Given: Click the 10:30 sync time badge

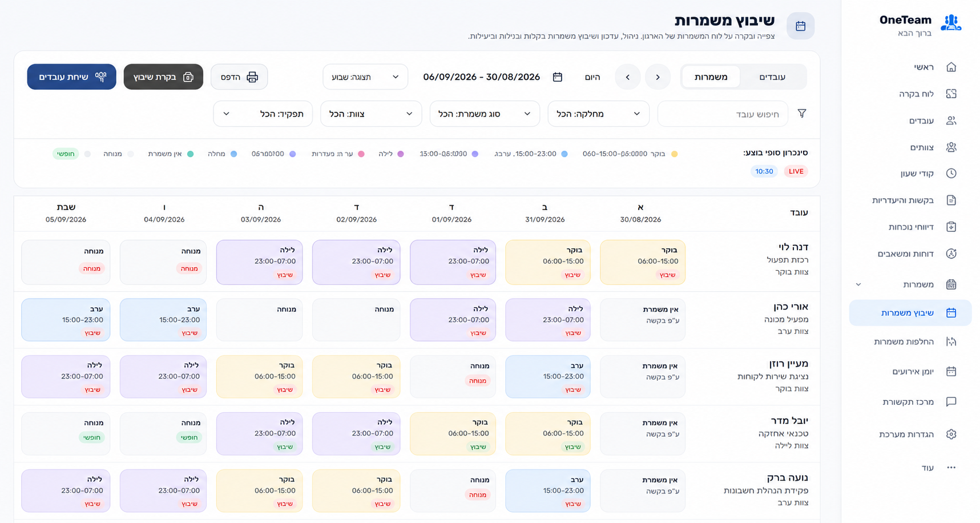Looking at the screenshot, I should pyautogui.click(x=764, y=171).
